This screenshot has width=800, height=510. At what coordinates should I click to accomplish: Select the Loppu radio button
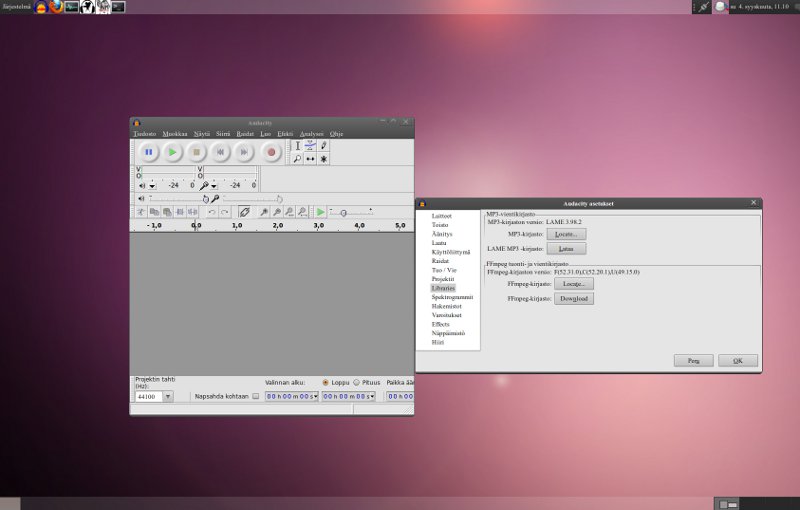(325, 382)
